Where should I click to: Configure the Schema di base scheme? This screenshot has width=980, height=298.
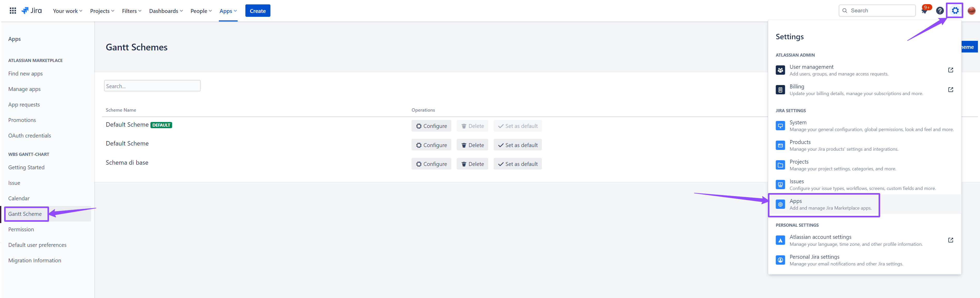431,164
